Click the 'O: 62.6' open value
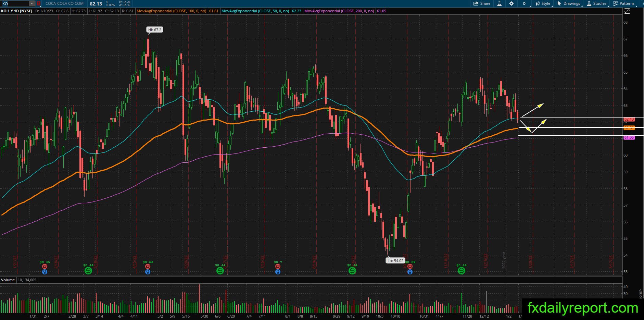The width and height of the screenshot is (644, 320). (x=62, y=11)
